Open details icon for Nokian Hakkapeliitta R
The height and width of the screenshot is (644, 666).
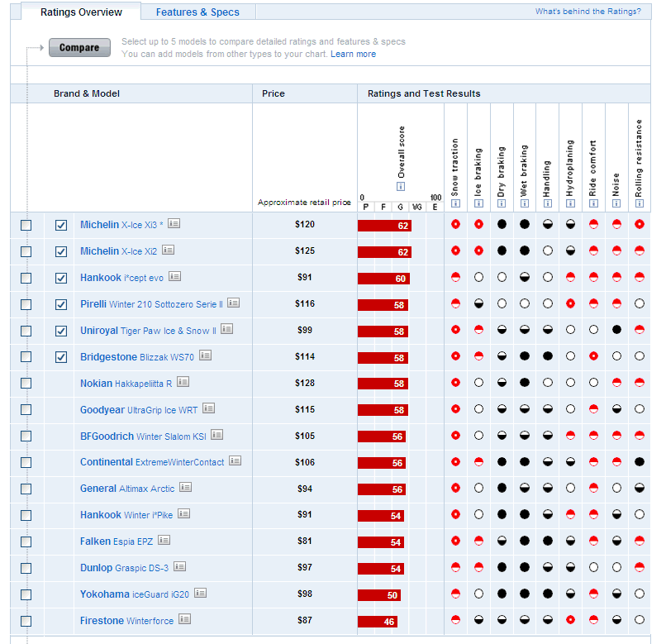pyautogui.click(x=183, y=382)
